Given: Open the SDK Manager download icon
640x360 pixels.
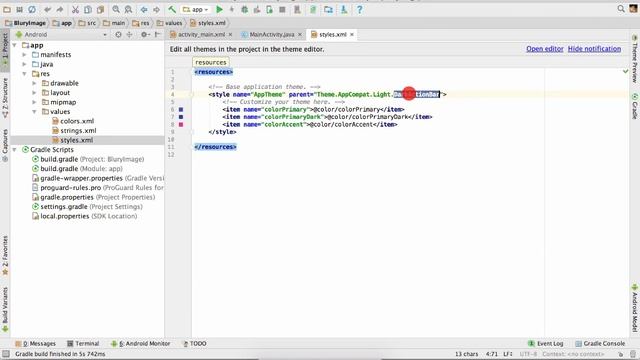Looking at the screenshot, I should [344, 9].
